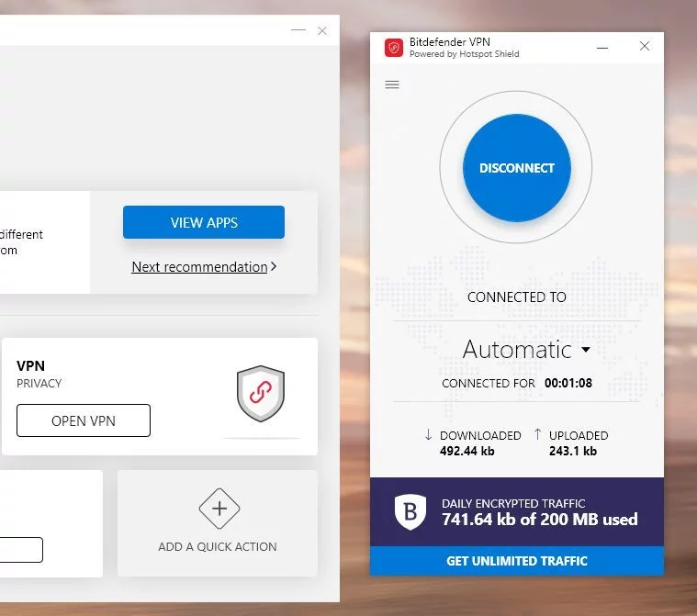The width and height of the screenshot is (697, 616).
Task: Click the Powered by Hotspot Shield text
Action: [464, 54]
